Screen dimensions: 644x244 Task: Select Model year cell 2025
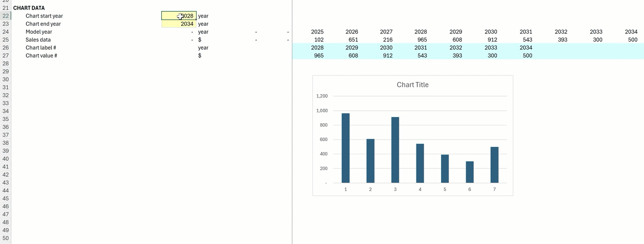point(317,32)
